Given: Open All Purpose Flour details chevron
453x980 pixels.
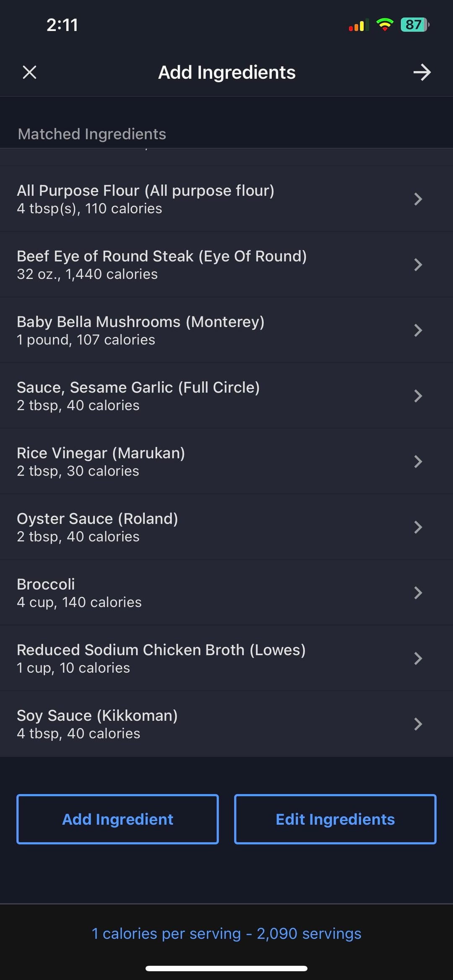Looking at the screenshot, I should (418, 199).
